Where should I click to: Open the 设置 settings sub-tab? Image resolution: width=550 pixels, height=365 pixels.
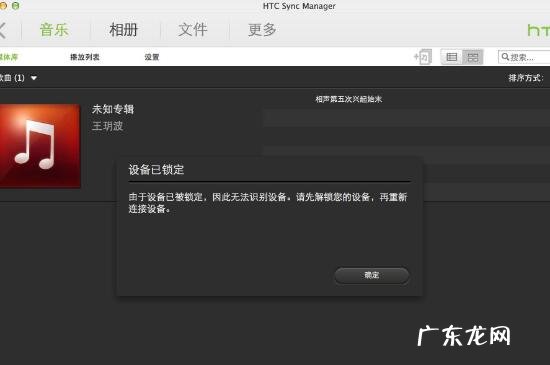pyautogui.click(x=152, y=57)
